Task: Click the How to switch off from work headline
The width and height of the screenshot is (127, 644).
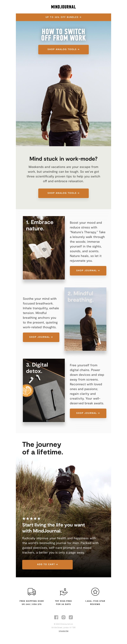Action: [63, 35]
